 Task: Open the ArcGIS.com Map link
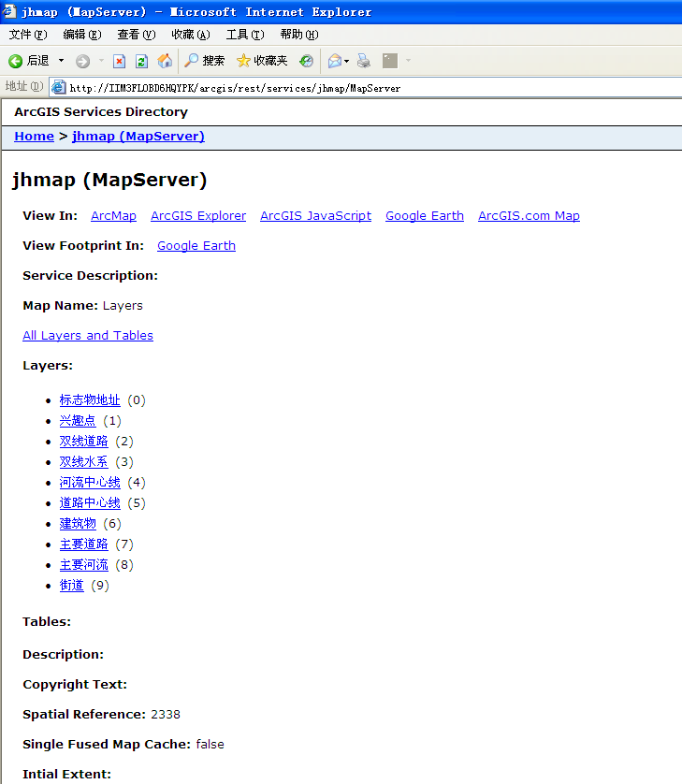(x=529, y=215)
